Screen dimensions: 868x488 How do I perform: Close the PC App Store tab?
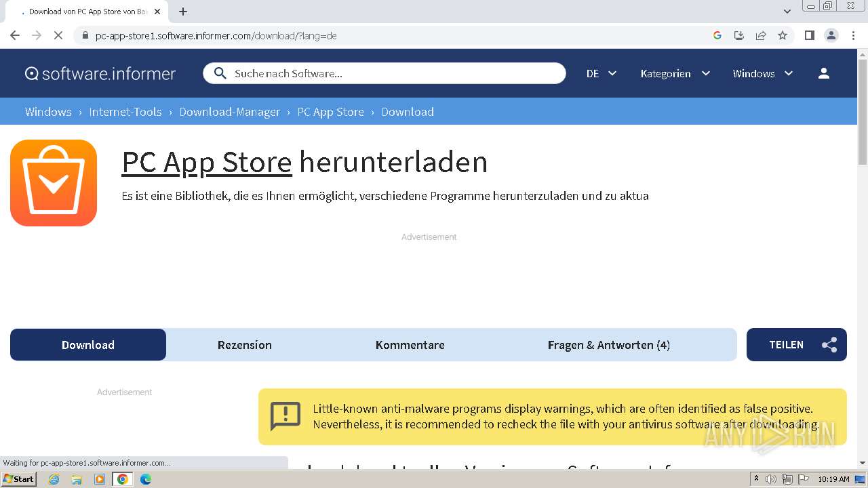[157, 12]
